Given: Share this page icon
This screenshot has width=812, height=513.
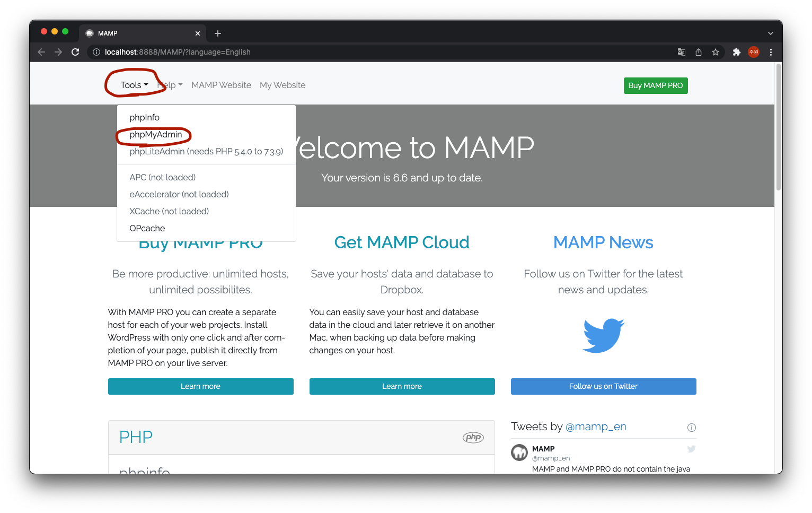Looking at the screenshot, I should coord(699,52).
